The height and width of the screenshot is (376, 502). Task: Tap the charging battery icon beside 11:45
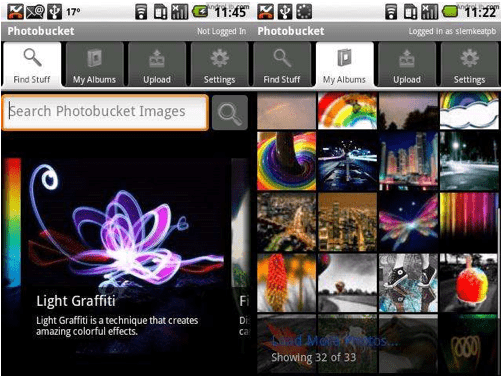200,12
